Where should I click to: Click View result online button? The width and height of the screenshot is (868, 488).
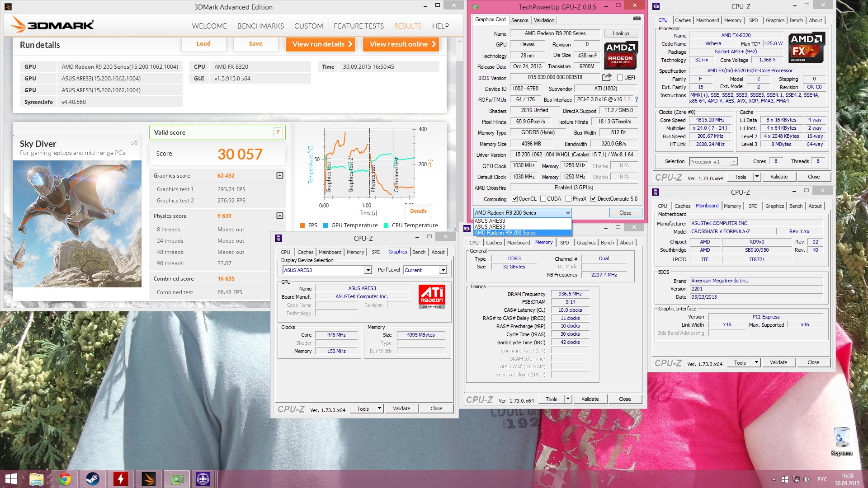[x=402, y=44]
